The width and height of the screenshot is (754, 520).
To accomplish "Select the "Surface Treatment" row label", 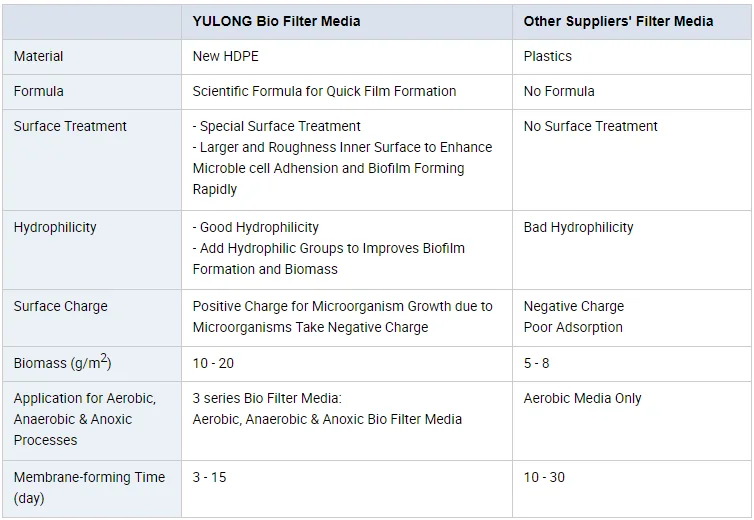I will point(70,126).
